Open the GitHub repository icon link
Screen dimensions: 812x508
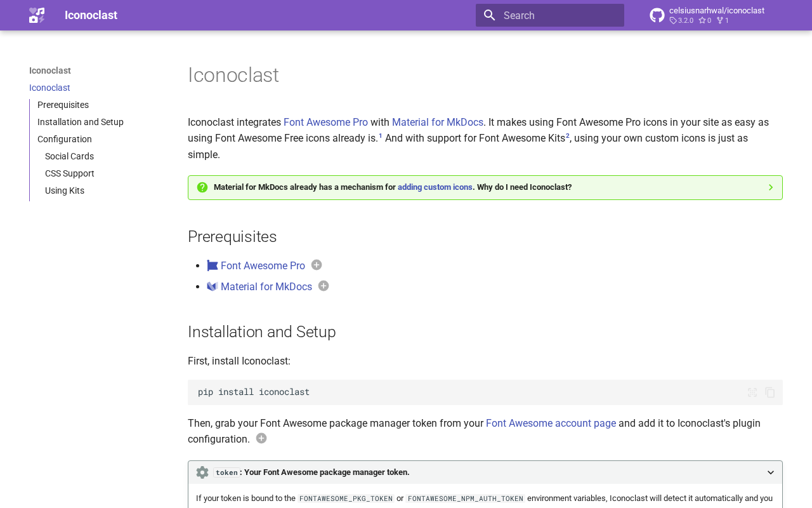(657, 15)
